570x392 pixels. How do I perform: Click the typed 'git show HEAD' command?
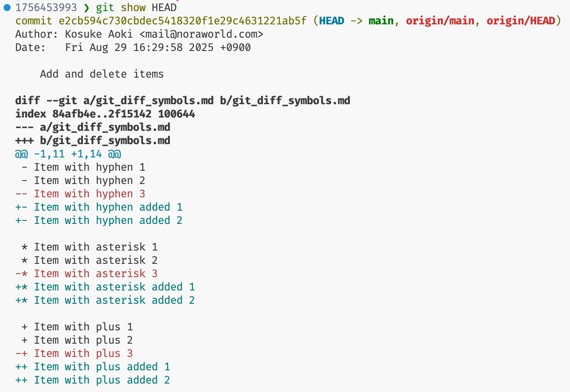click(136, 8)
